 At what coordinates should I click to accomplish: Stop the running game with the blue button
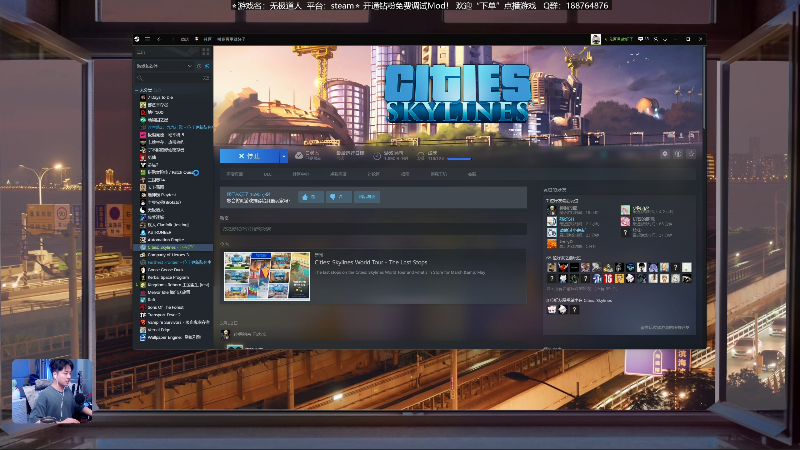pyautogui.click(x=249, y=156)
